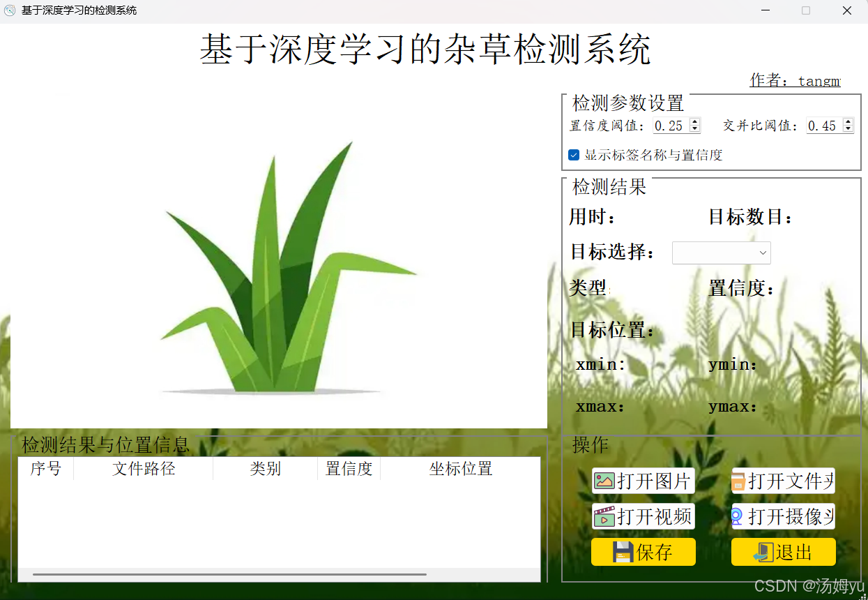Click the xmax: label
The width and height of the screenshot is (868, 600).
(x=600, y=407)
